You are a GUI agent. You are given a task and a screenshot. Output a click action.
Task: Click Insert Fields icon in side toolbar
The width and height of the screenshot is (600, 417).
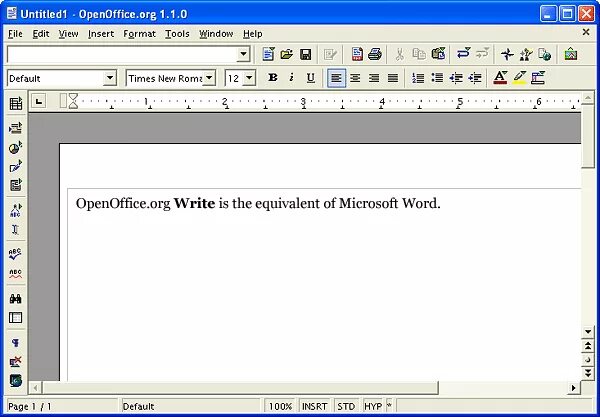(x=16, y=128)
